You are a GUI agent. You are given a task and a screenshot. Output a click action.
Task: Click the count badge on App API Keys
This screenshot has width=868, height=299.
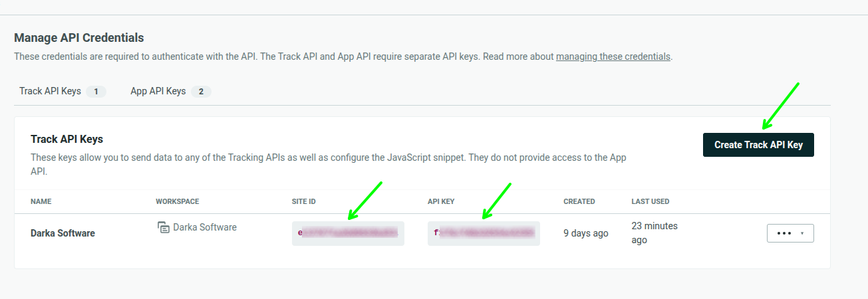pyautogui.click(x=201, y=92)
